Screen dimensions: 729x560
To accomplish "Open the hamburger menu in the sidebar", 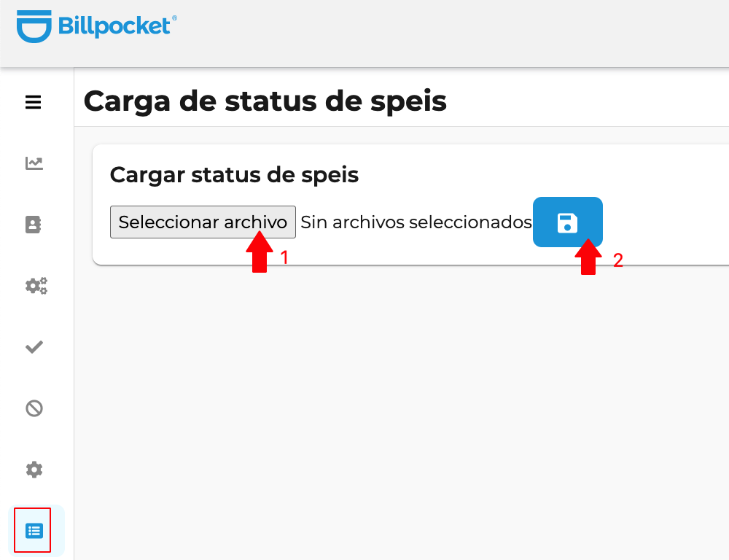I will pos(34,103).
